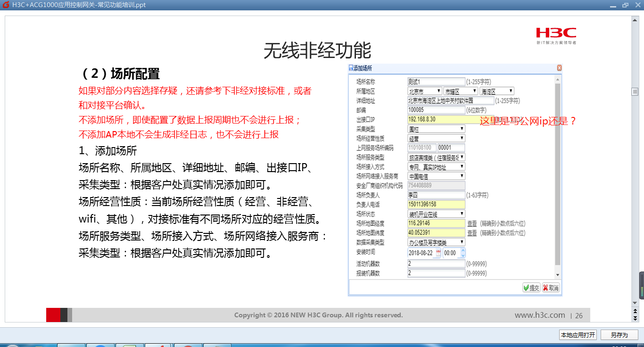Click the file name in the title bar
Image resolution: width=644 pixels, height=347 pixels.
(79, 5)
